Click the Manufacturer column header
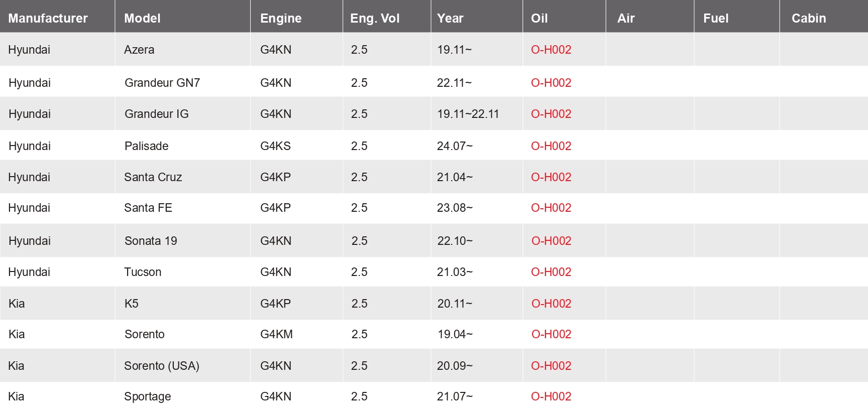Image resolution: width=868 pixels, height=415 pixels. coord(48,18)
